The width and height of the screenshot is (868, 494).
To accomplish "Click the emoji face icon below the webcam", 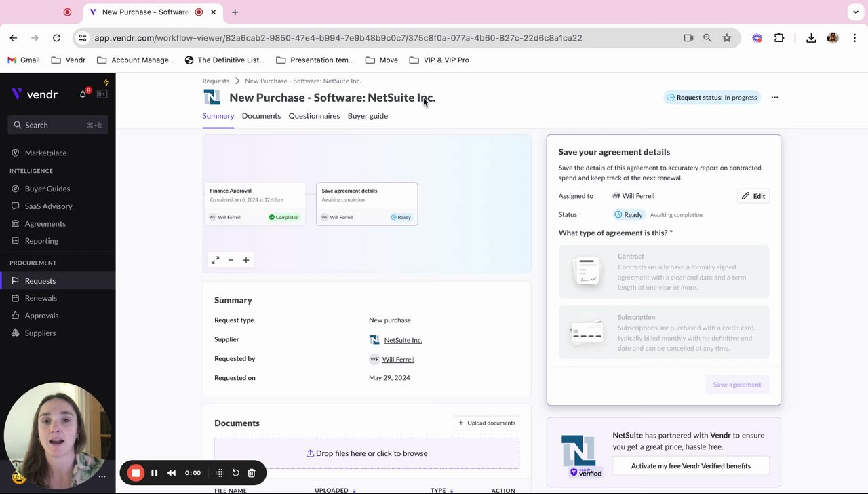I will [x=18, y=477].
